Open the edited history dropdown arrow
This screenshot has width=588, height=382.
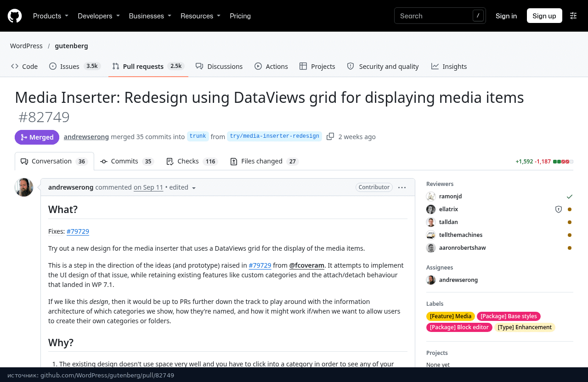point(194,188)
